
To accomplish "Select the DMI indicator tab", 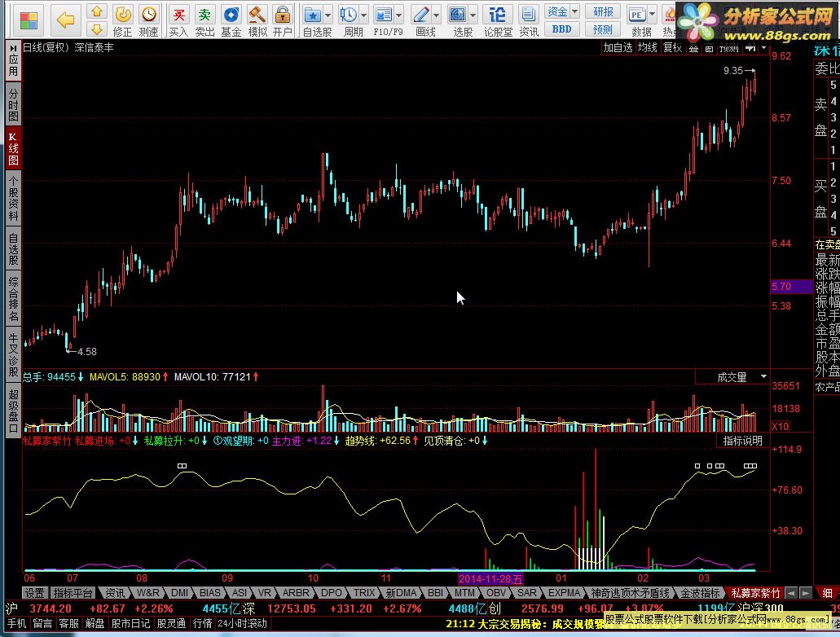I will point(179,593).
